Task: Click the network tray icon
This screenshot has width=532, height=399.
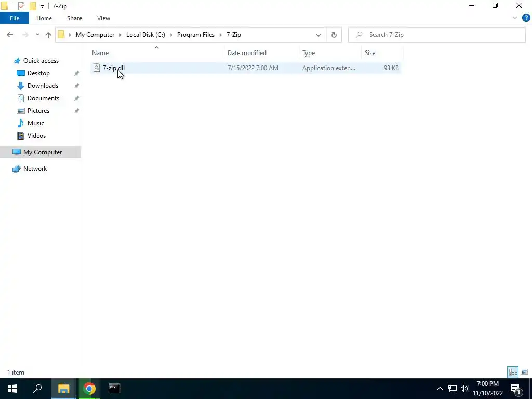Action: click(x=453, y=389)
